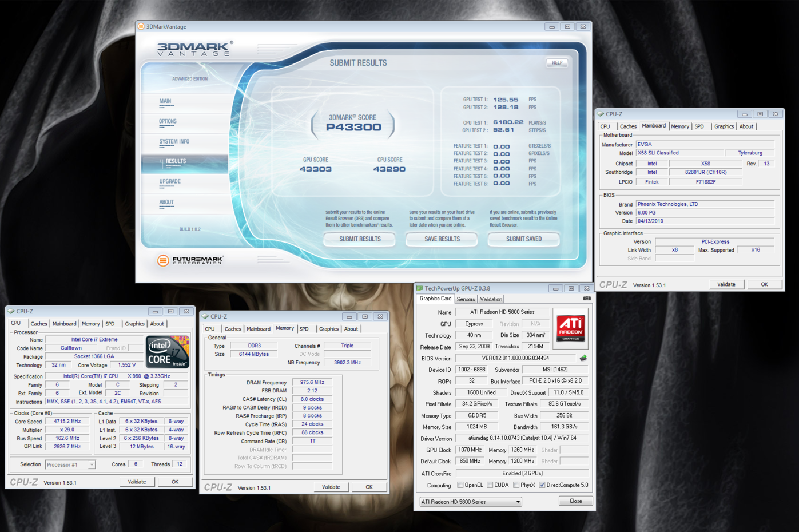Image resolution: width=799 pixels, height=532 pixels.
Task: Take a GPU-Z screenshot with the camera icon
Action: (x=587, y=299)
